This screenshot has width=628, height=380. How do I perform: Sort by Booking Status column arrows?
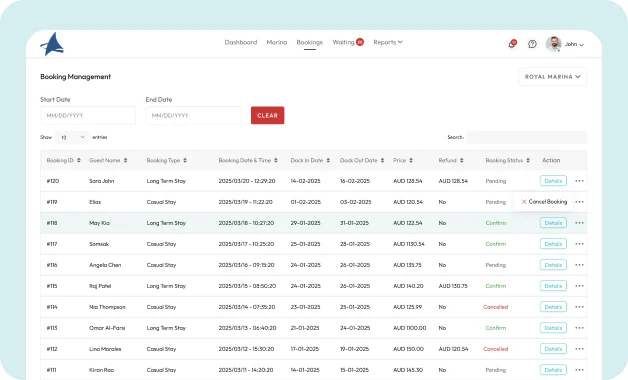click(528, 160)
